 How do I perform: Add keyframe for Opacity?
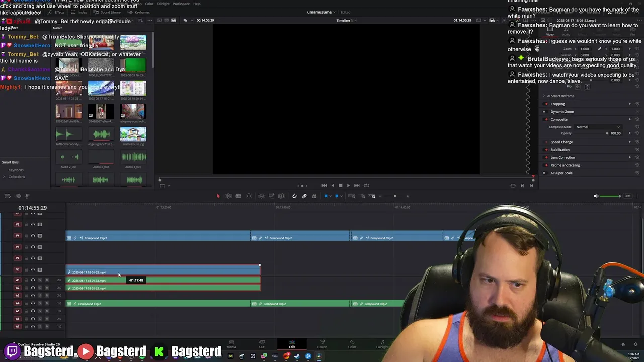point(630,133)
